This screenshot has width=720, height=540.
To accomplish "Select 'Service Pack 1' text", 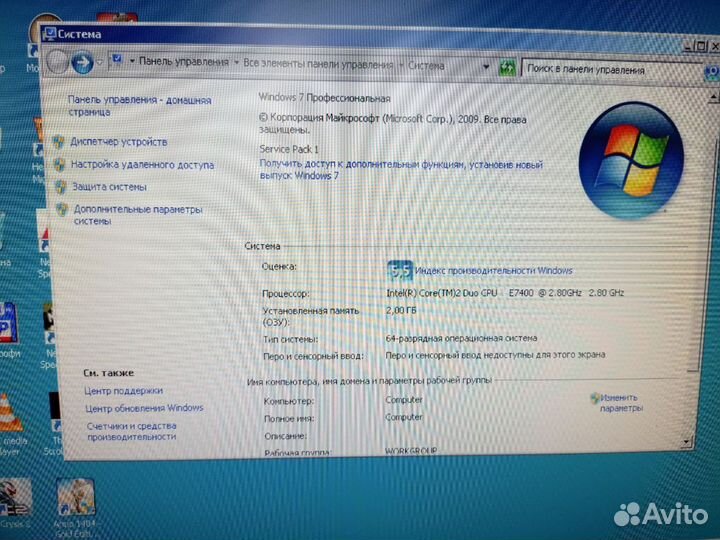I will (x=289, y=149).
